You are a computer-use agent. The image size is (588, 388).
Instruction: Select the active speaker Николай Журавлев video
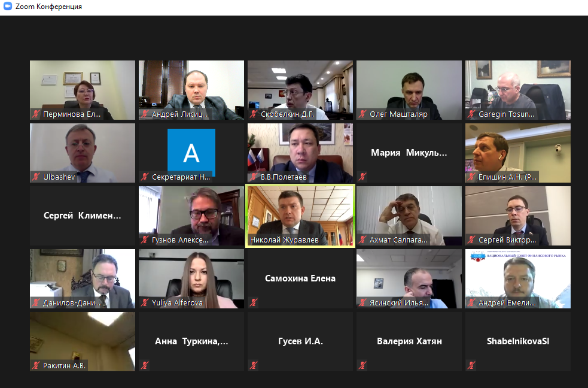(x=300, y=216)
